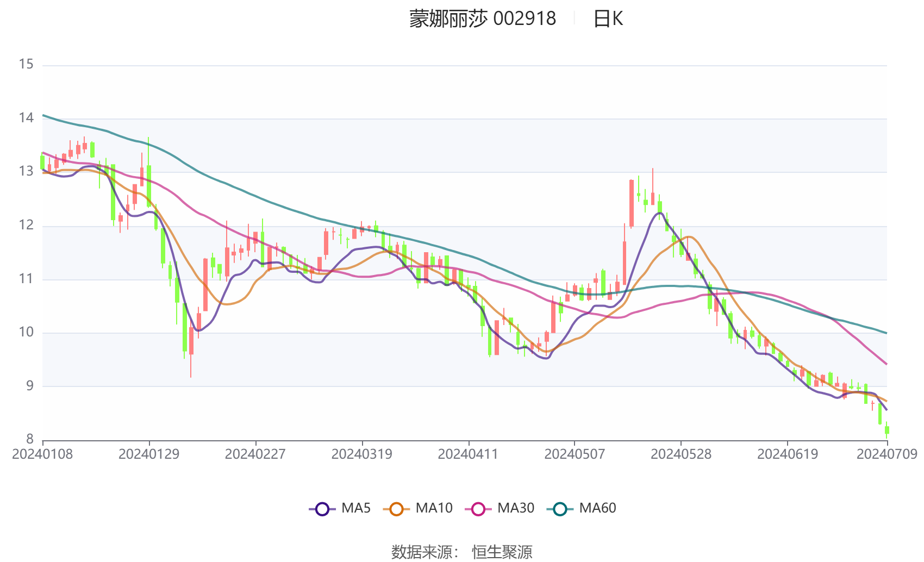Select the stock title 蒙娜丽莎 002918
This screenshot has width=924, height=562.
tap(483, 19)
